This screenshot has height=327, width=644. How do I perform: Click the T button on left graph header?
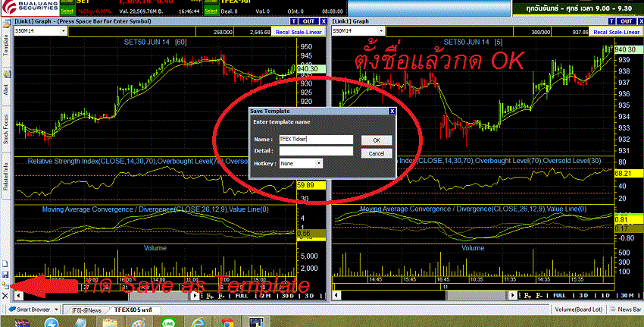[293, 21]
